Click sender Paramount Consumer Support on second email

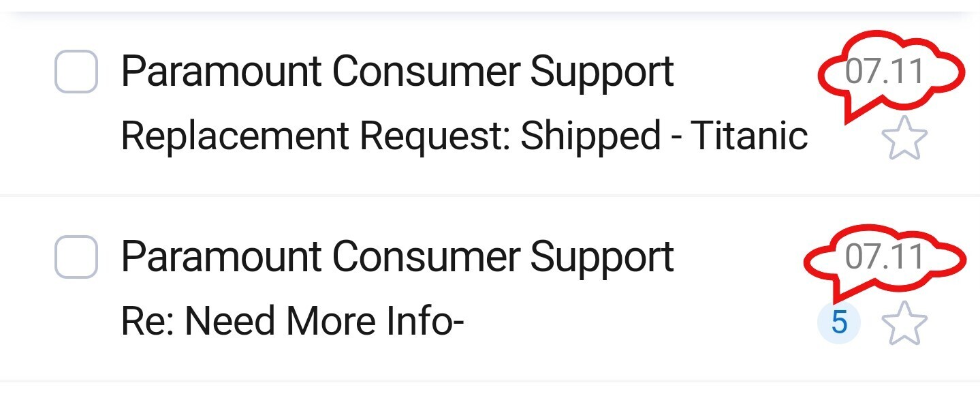(x=397, y=257)
